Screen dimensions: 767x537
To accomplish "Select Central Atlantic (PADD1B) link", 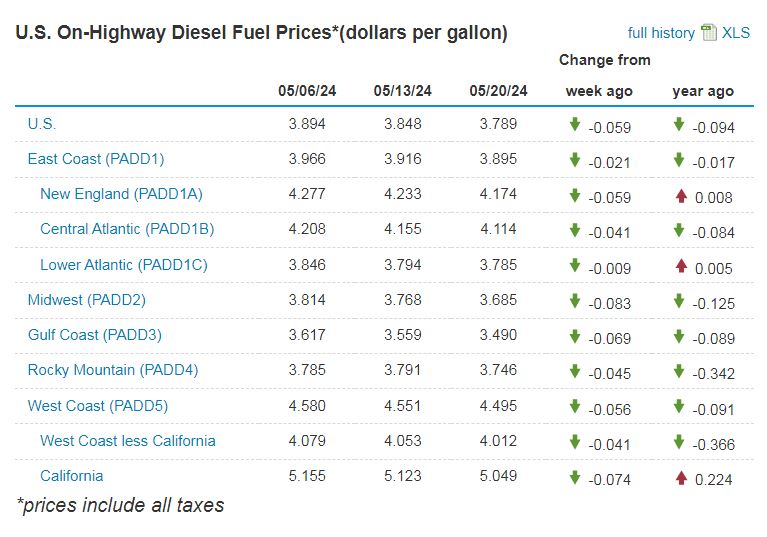I will click(x=127, y=229).
